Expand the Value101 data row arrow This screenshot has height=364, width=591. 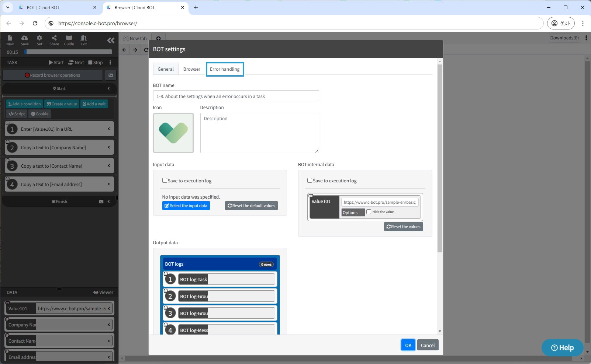(109, 308)
